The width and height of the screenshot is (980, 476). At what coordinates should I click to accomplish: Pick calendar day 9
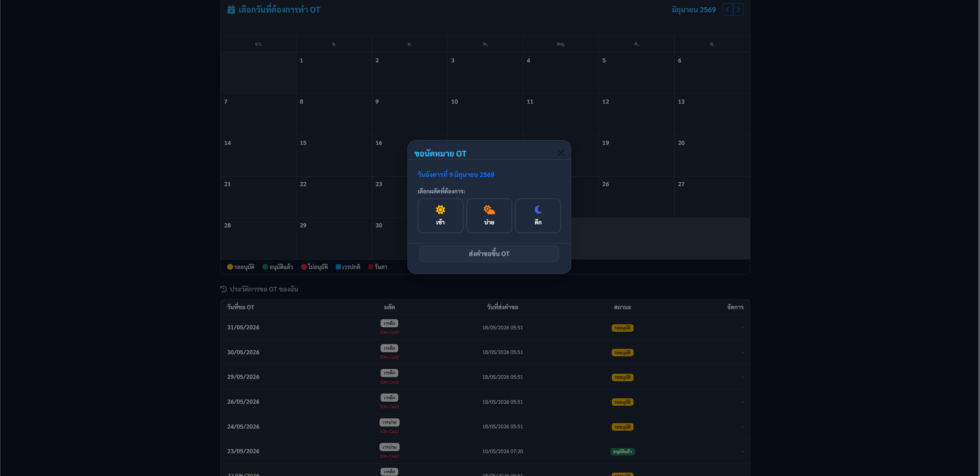(x=409, y=114)
